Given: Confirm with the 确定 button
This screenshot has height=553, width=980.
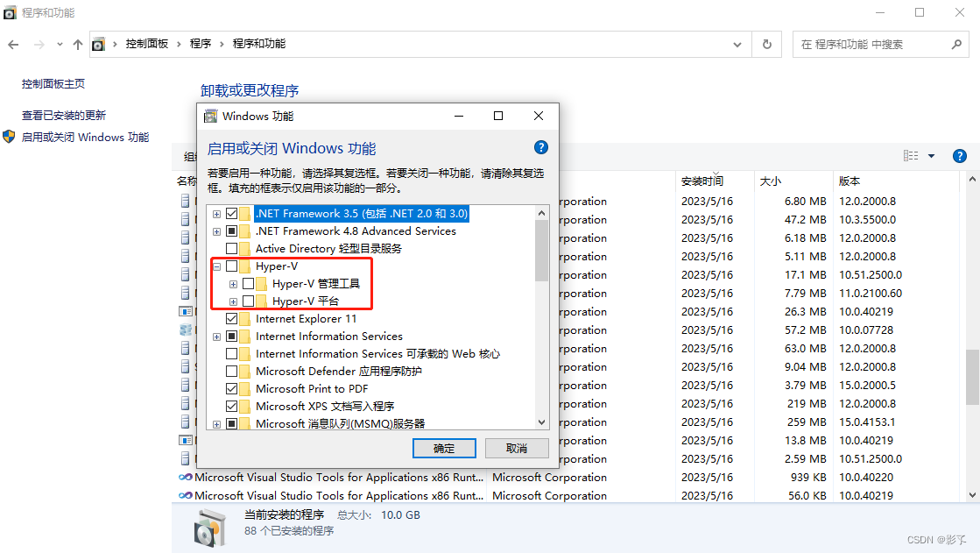Looking at the screenshot, I should point(444,448).
